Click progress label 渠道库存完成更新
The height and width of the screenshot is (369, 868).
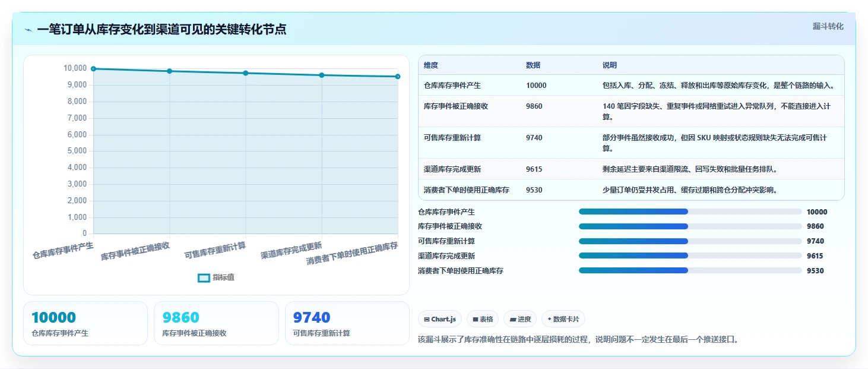coord(446,256)
